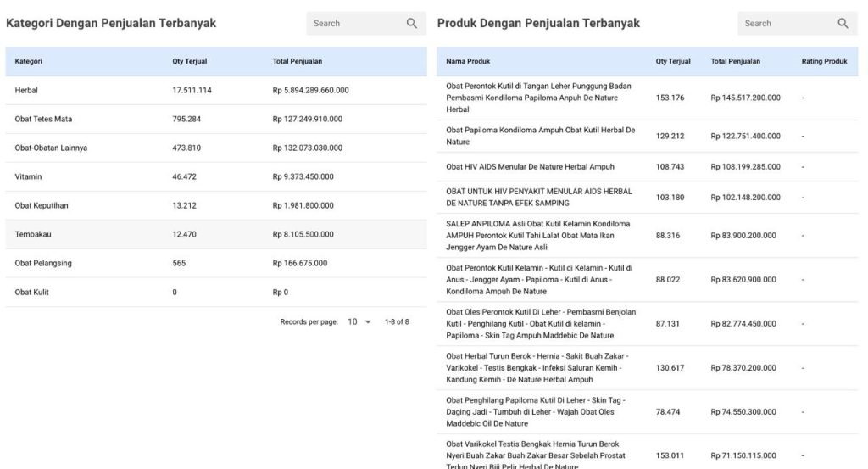Click the 153.176 product quantity
This screenshot has height=469, width=868.
[x=670, y=98]
